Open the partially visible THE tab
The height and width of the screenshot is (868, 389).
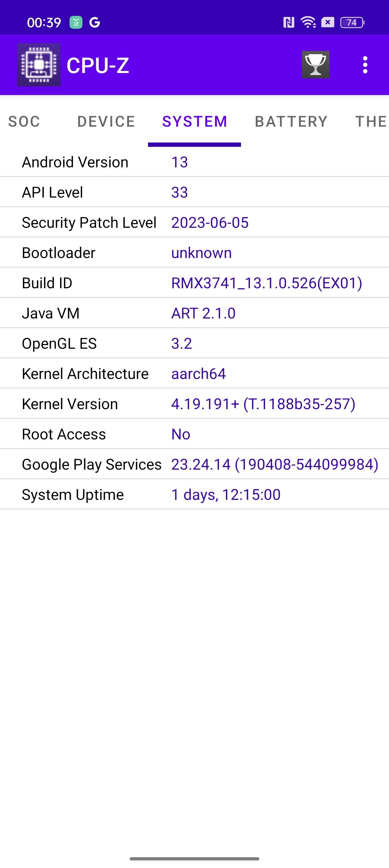point(371,122)
